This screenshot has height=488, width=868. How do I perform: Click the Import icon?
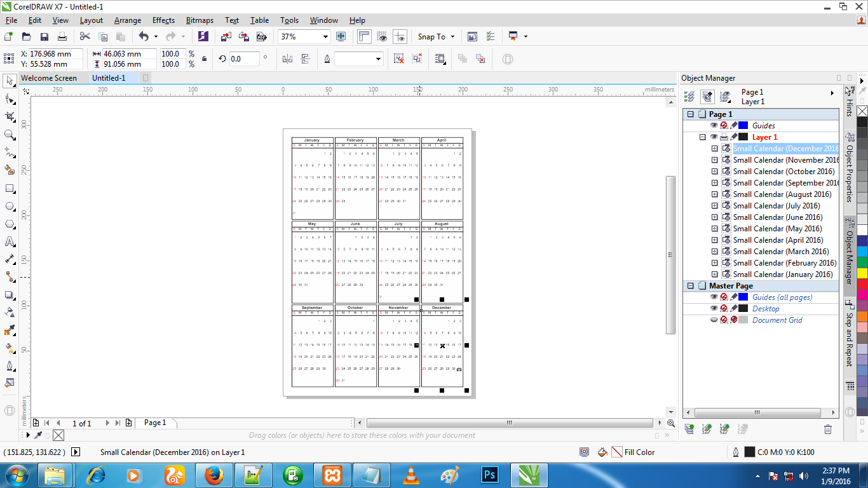click(226, 37)
